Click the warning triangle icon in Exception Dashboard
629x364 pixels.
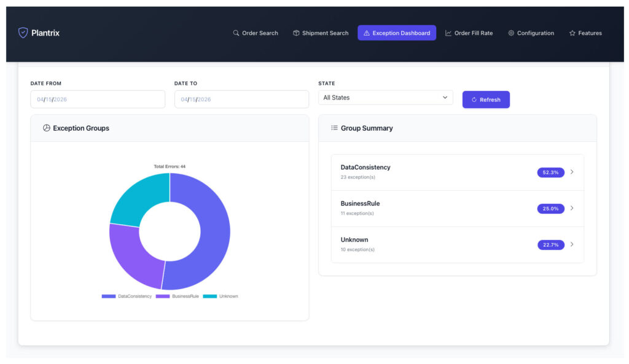(367, 33)
